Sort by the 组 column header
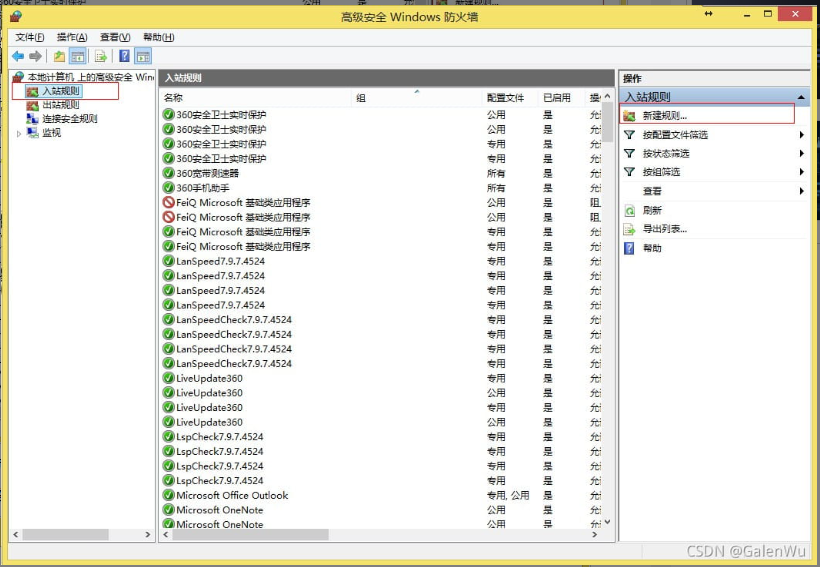Image resolution: width=820 pixels, height=567 pixels. [x=417, y=98]
